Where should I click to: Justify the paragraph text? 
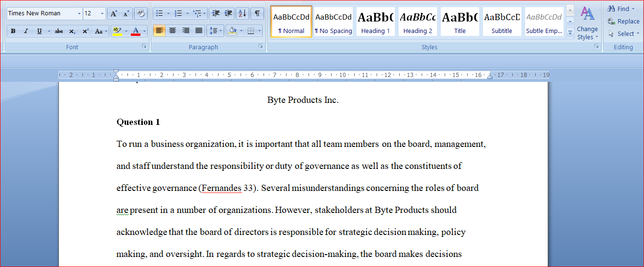pyautogui.click(x=198, y=31)
